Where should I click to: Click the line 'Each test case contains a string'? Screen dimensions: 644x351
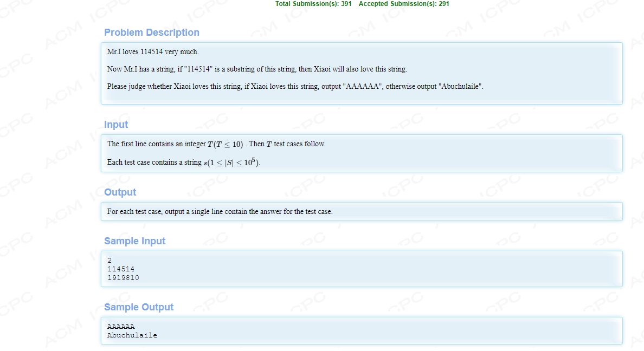pos(184,162)
